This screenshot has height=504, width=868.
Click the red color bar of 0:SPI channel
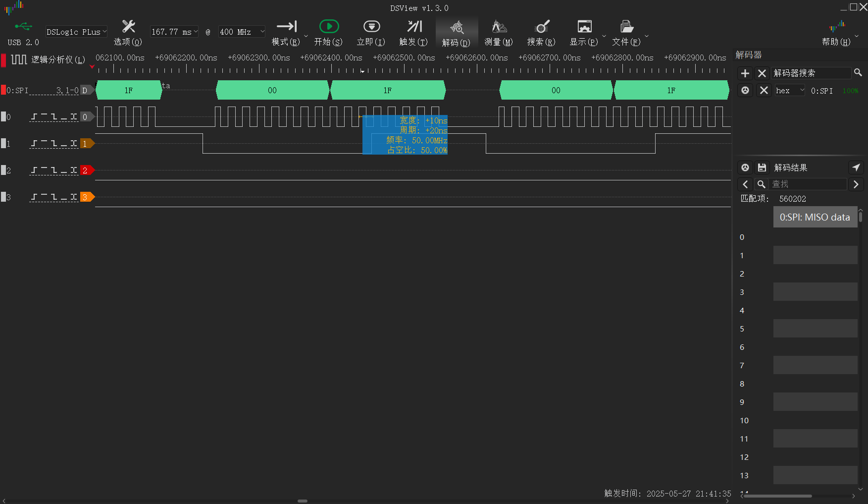3,90
